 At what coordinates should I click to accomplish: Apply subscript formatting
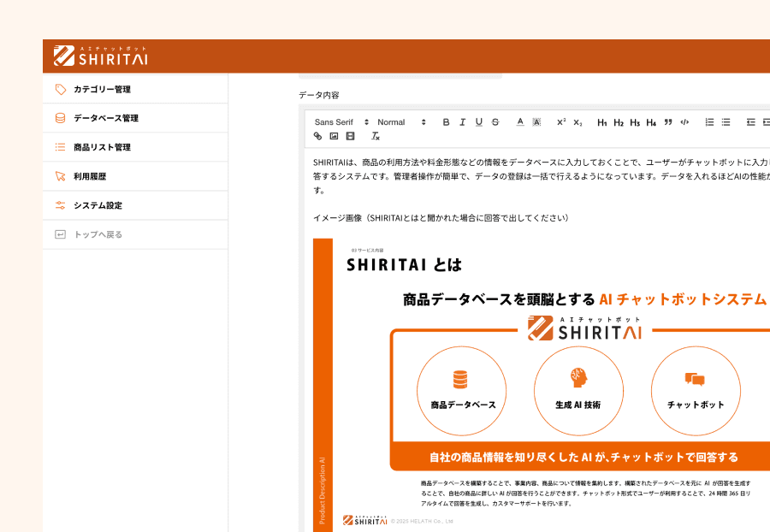click(x=577, y=122)
